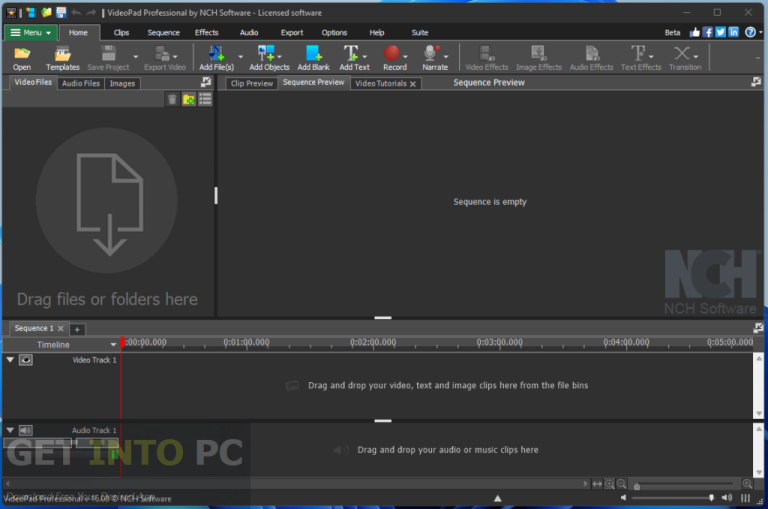Image resolution: width=768 pixels, height=509 pixels.
Task: Expand the Record dropdown arrow
Action: [x=405, y=56]
